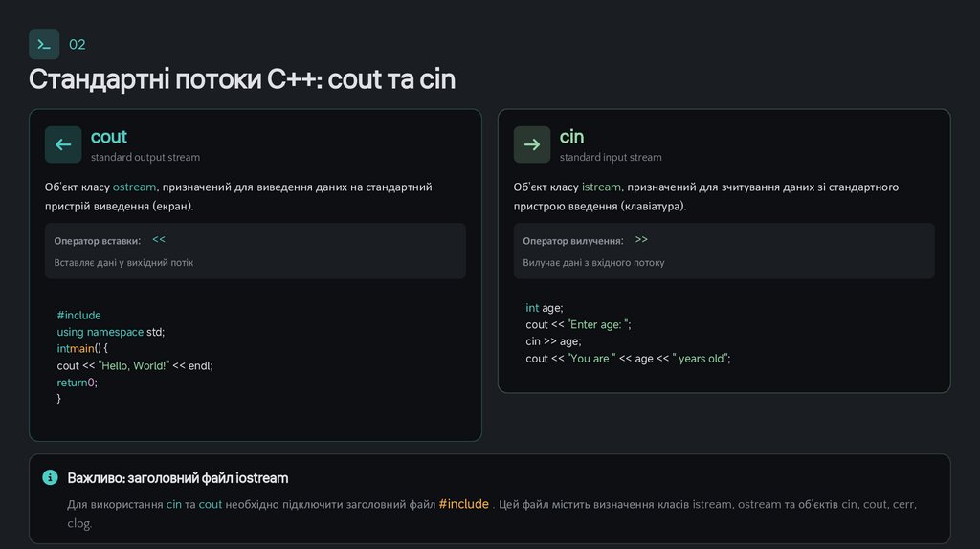Click the "using namespace std;" code line
Screen dimensions: 980x549
pos(111,332)
